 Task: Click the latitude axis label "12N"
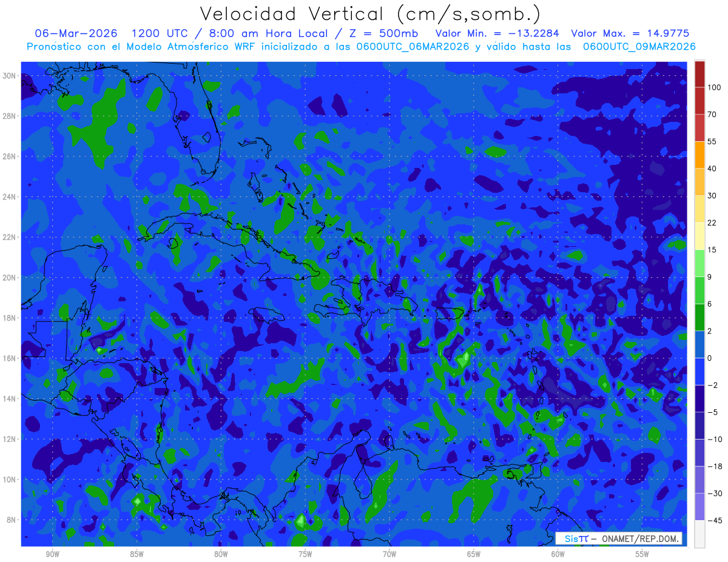coord(10,439)
